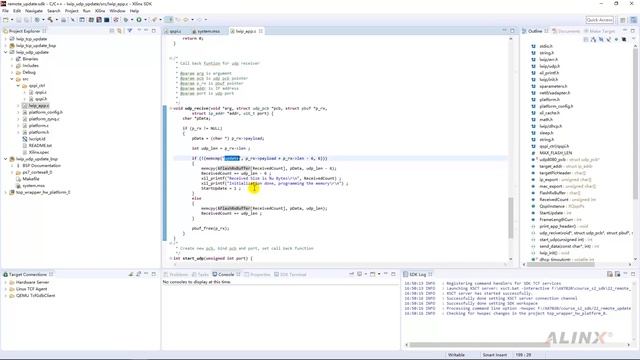Select lwip_app.c in Project Explorer

[39, 106]
